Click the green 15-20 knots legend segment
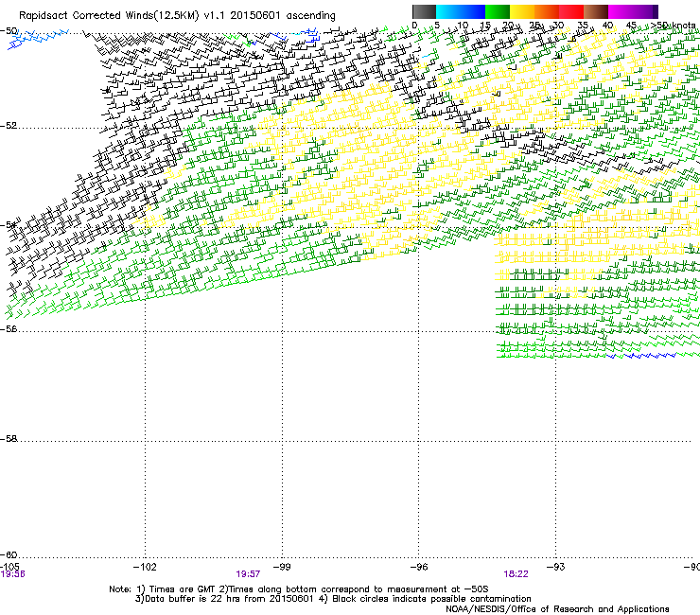 point(498,11)
